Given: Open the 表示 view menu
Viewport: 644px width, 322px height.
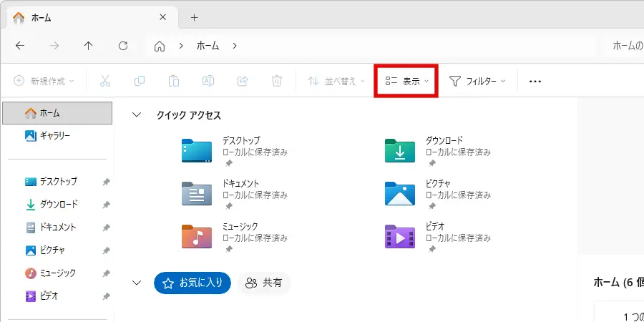Looking at the screenshot, I should click(x=406, y=82).
